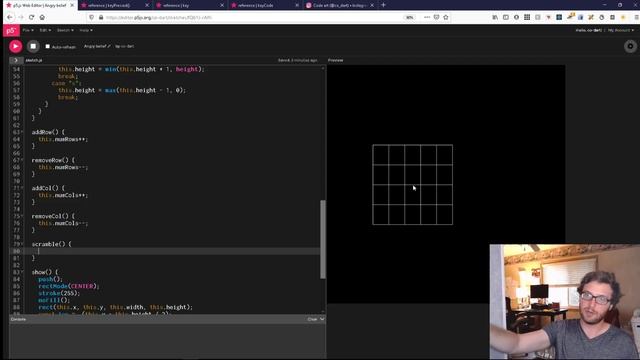640x360 pixels.
Task: Fold the show function at line 83
Action: 22,272
